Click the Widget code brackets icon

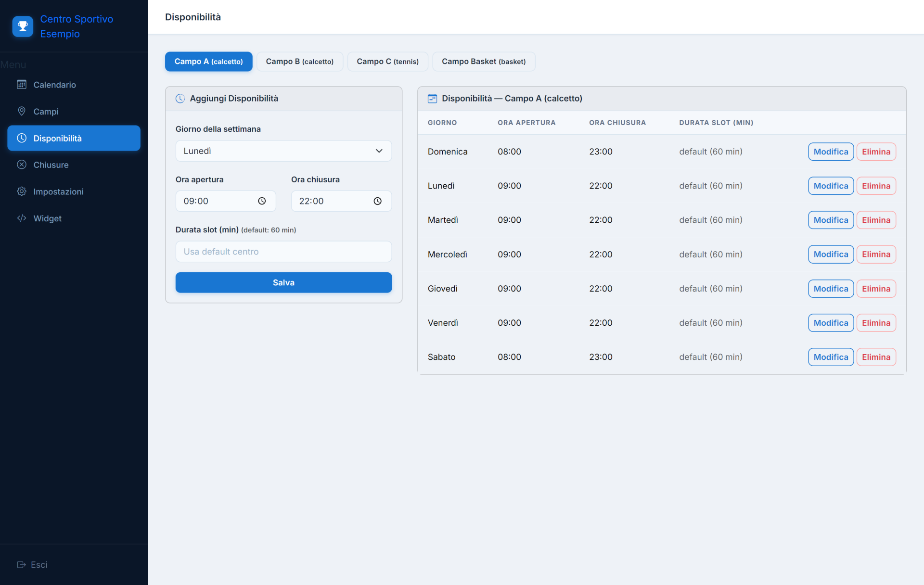22,218
